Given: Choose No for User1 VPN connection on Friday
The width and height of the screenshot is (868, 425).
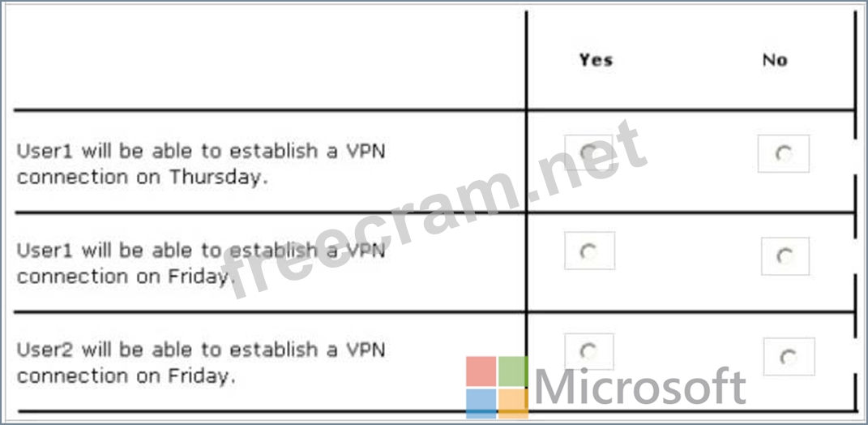Looking at the screenshot, I should [x=785, y=256].
